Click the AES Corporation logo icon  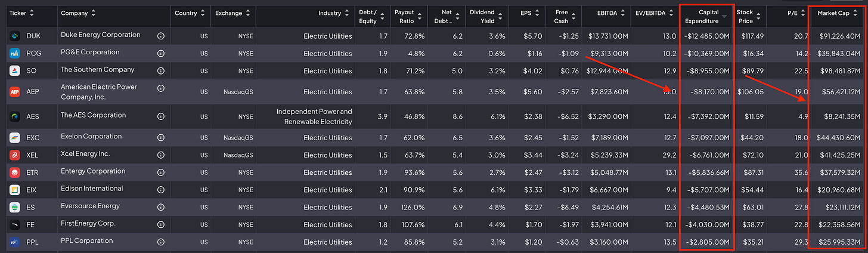point(15,117)
